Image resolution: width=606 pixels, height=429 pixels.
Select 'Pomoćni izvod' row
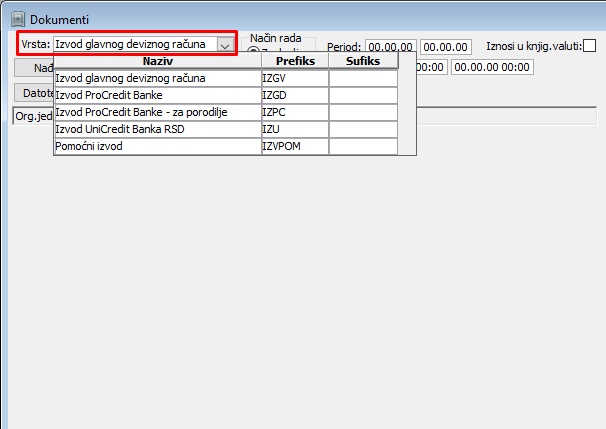(x=158, y=146)
